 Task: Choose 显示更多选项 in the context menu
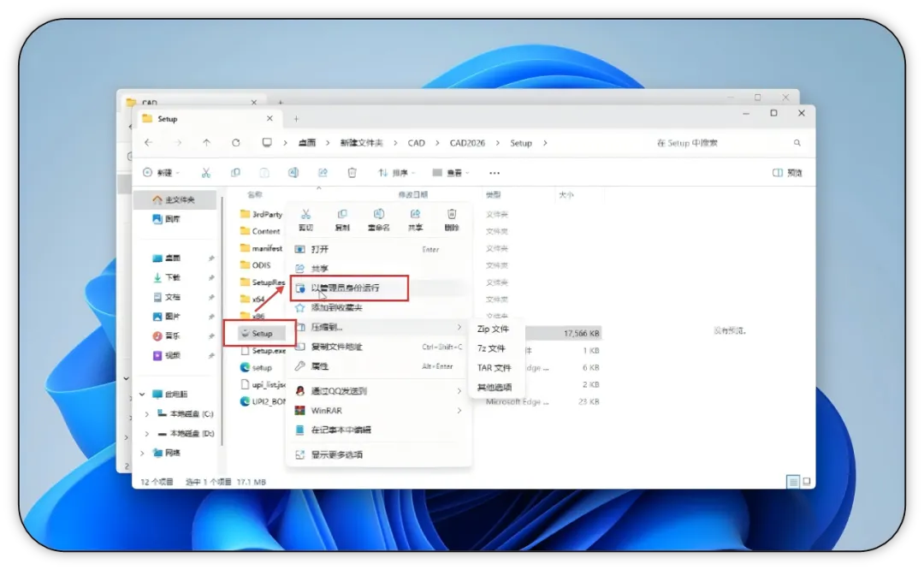pos(378,454)
